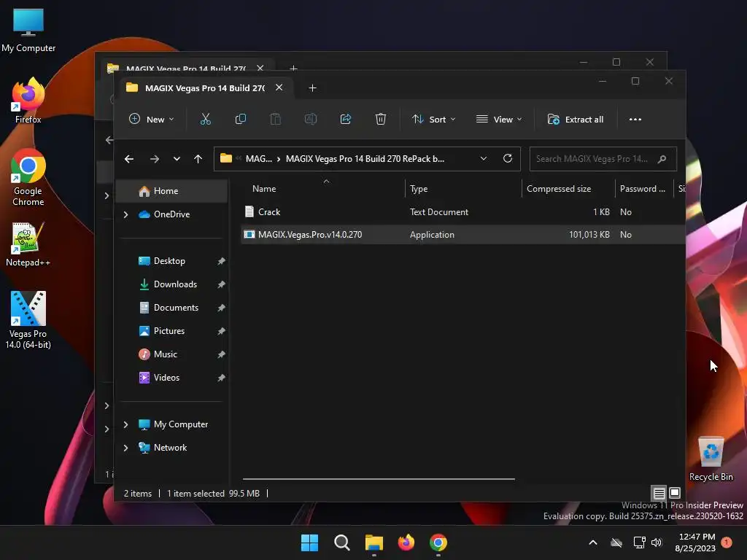Viewport: 747px width, 560px height.
Task: Select Network in navigation pane
Action: pos(172,448)
